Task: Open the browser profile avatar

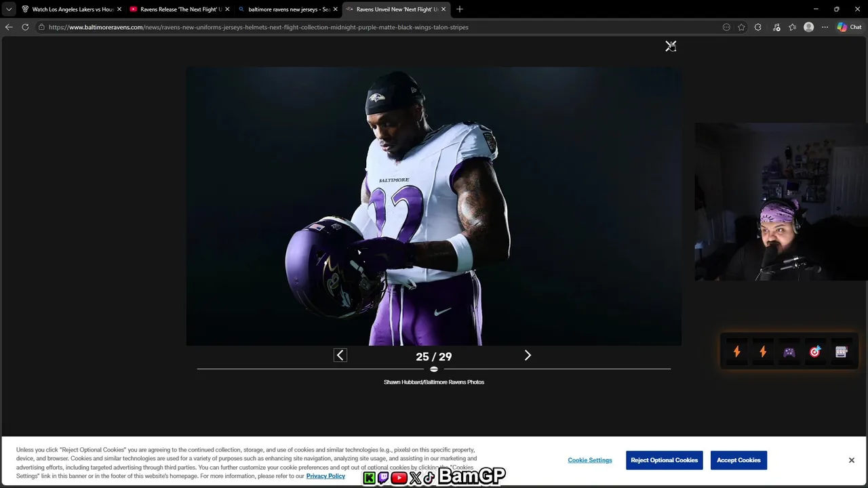Action: (808, 27)
